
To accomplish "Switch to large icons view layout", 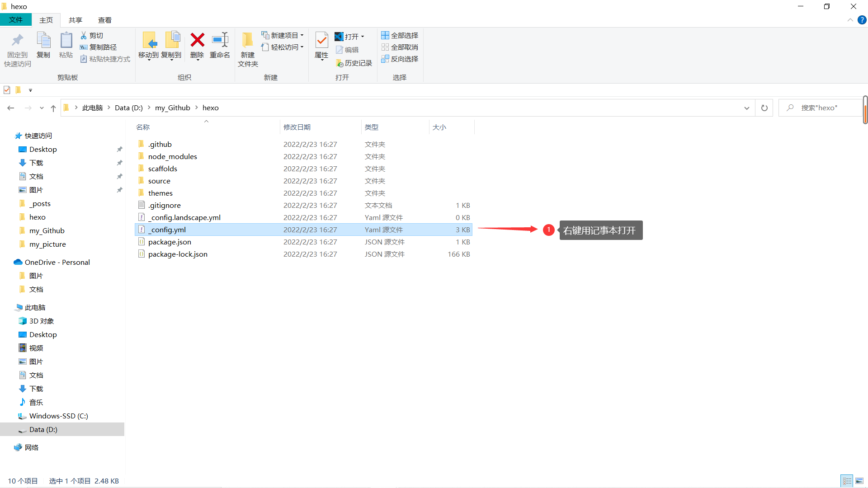I will (x=859, y=481).
